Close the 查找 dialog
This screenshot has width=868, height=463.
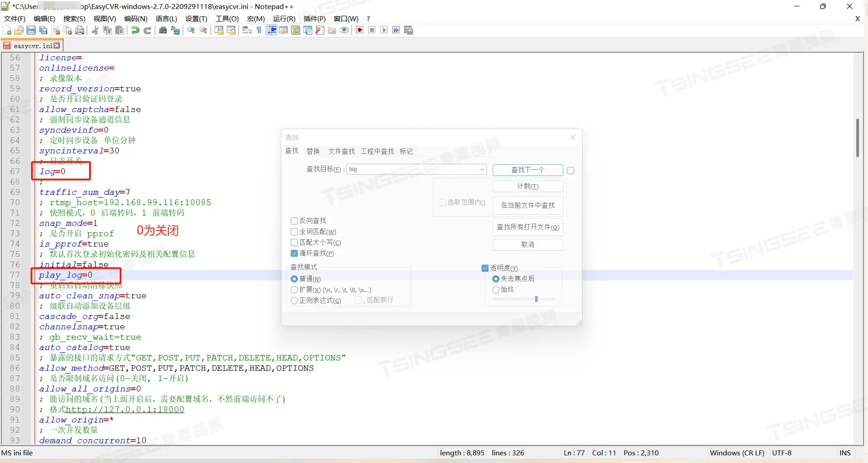[572, 137]
